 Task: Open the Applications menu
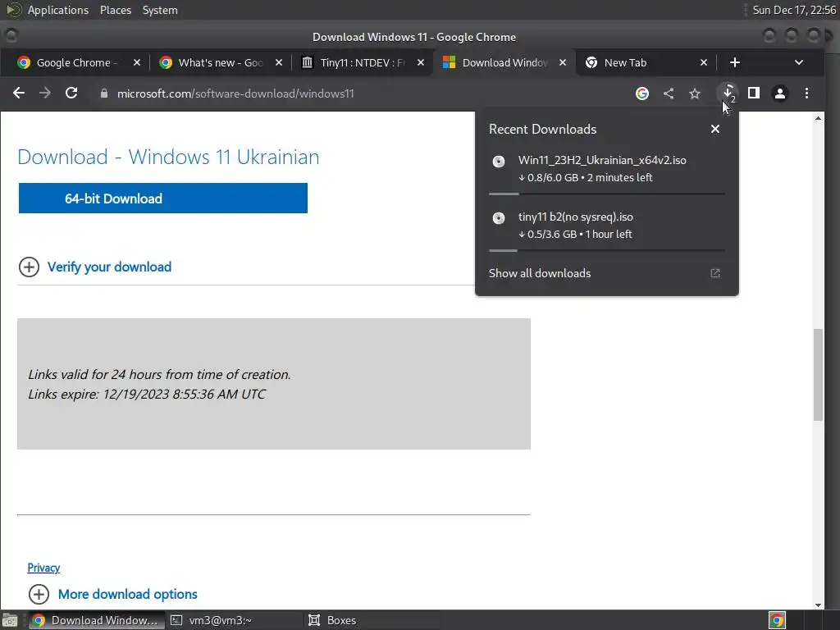(x=58, y=10)
